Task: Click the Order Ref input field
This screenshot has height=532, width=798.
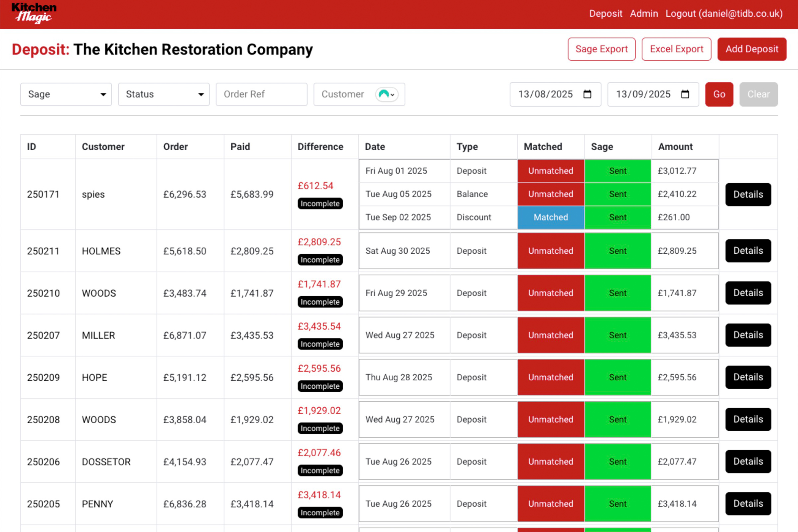Action: click(x=261, y=94)
